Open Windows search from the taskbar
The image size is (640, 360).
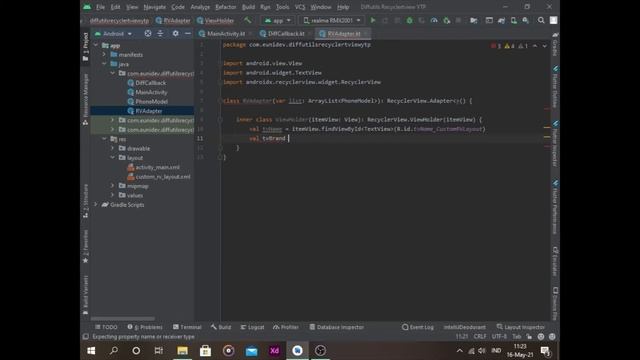114,351
